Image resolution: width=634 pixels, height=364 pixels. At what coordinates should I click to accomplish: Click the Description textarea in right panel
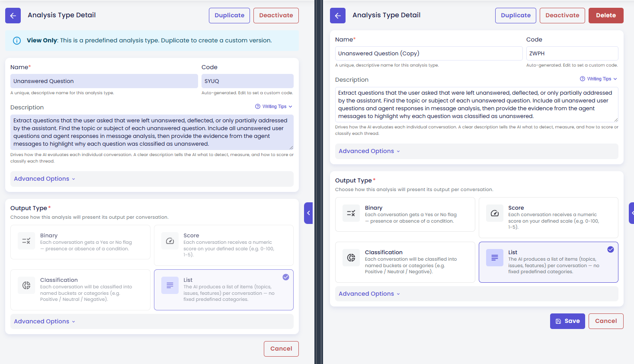point(477,105)
